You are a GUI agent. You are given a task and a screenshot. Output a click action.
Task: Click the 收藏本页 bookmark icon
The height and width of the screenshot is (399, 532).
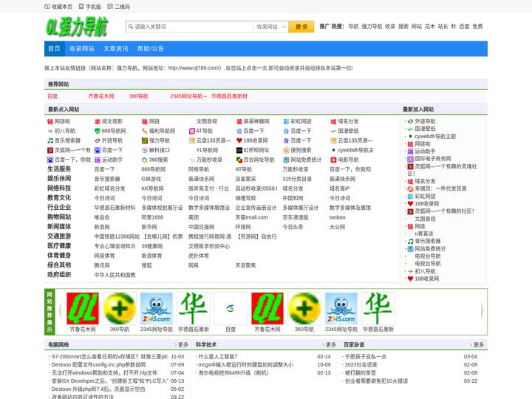pos(47,7)
